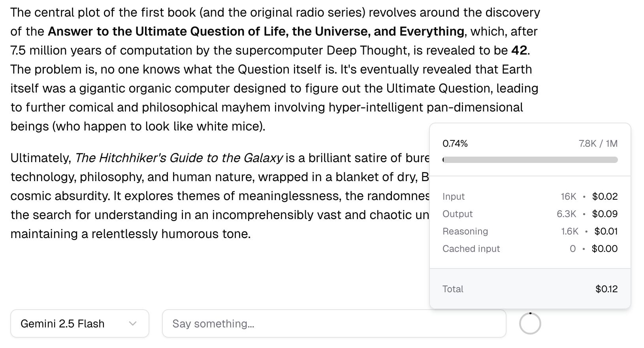Click the chevron arrow in model selector
This screenshot has height=348, width=644.
tap(133, 323)
